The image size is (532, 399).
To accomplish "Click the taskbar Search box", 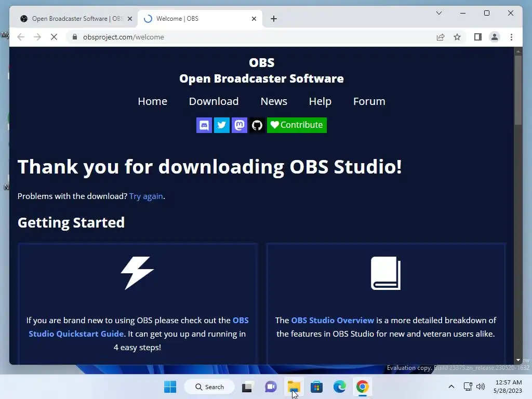I will [209, 387].
